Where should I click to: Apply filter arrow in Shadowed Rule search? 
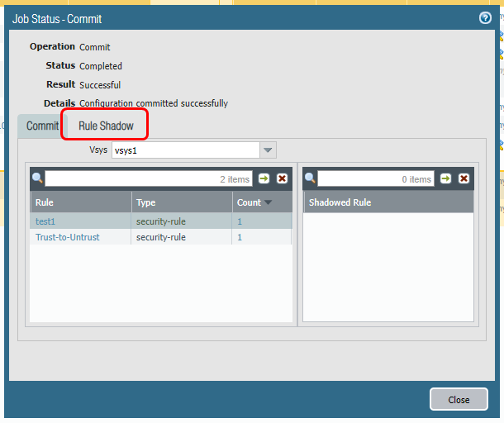pos(446,178)
